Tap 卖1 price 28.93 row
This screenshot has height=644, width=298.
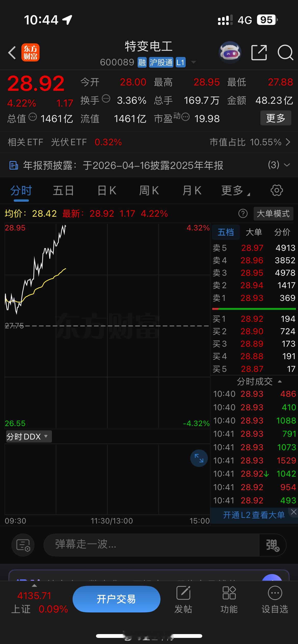[x=254, y=298]
